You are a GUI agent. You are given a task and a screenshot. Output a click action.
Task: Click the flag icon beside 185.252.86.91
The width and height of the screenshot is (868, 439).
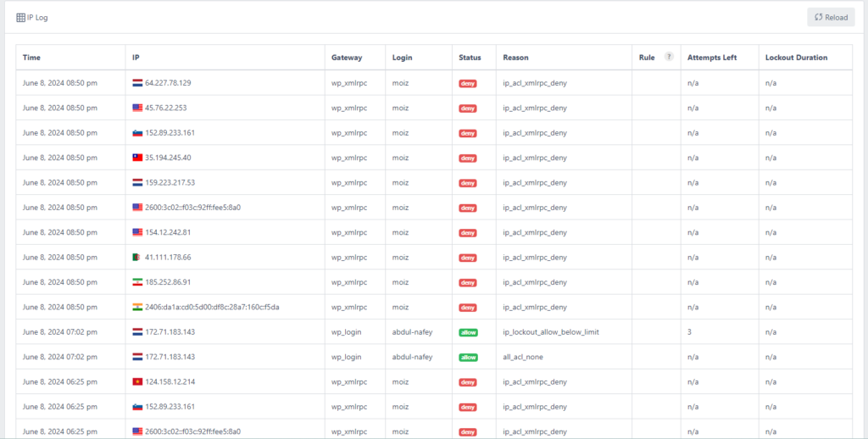tap(137, 282)
